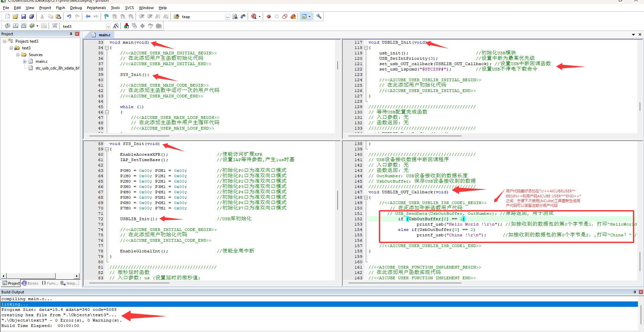
Task: Click the vertical scrollbar of the USBLIB_Init pane
Action: tap(640, 106)
